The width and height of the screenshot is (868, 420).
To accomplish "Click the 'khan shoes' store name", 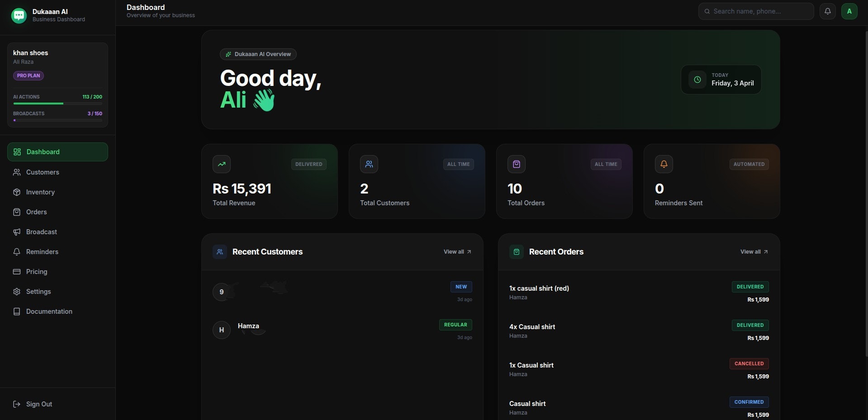I will click(x=30, y=53).
